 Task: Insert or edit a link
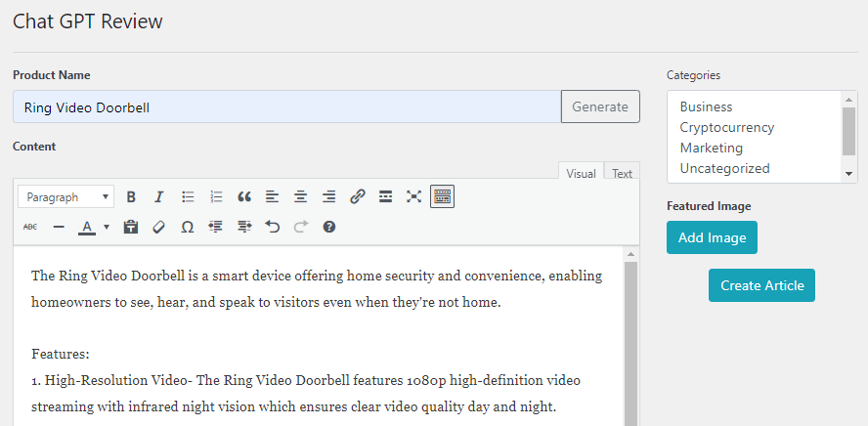358,196
